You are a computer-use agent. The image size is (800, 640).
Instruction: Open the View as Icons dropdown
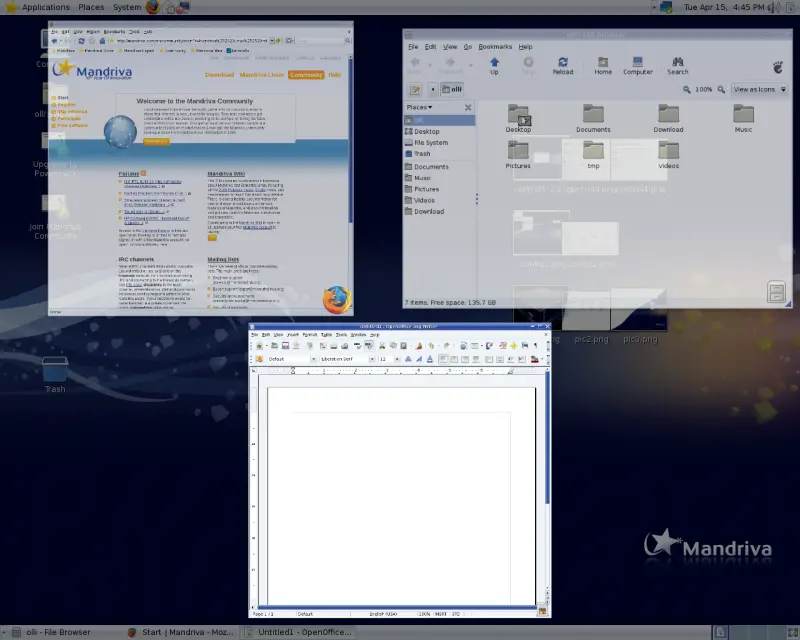(759, 90)
